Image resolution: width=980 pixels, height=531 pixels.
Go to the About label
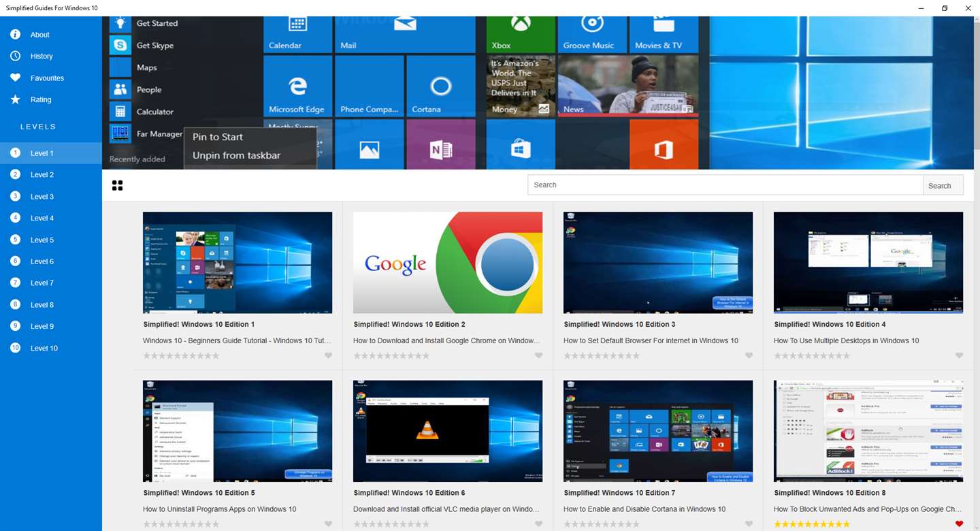(40, 35)
